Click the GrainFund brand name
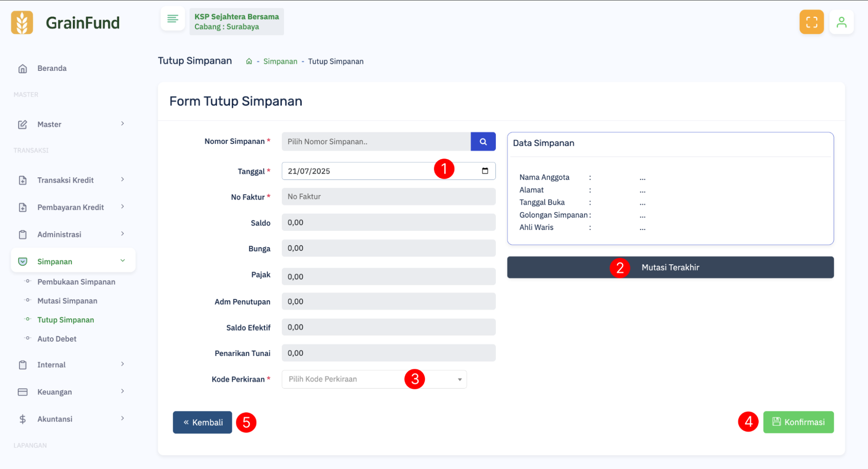 click(x=83, y=23)
